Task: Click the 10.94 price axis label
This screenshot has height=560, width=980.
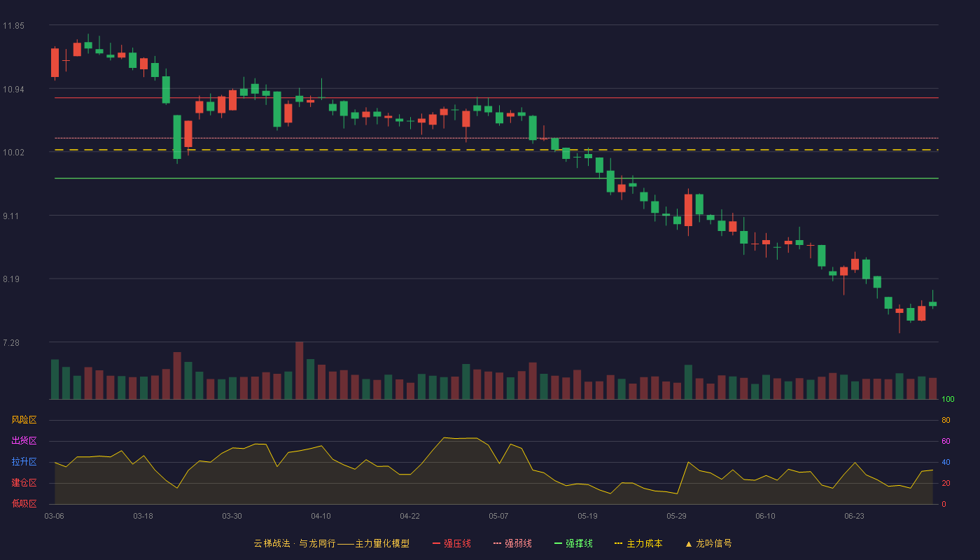Action: 13,90
